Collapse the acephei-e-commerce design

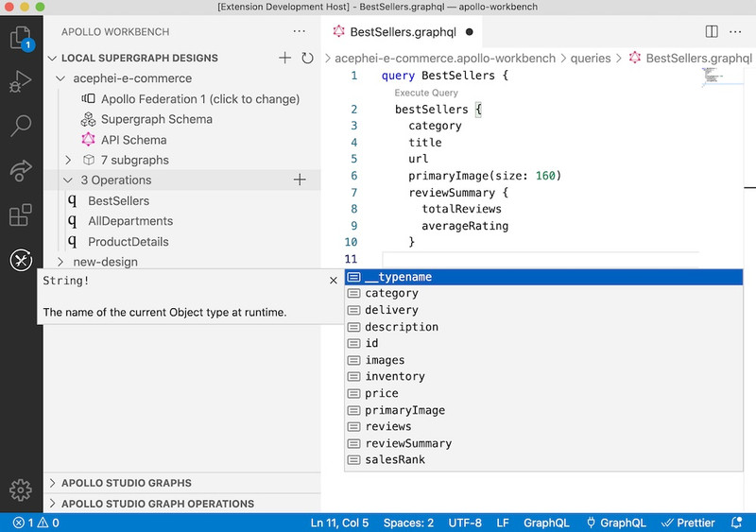60,78
